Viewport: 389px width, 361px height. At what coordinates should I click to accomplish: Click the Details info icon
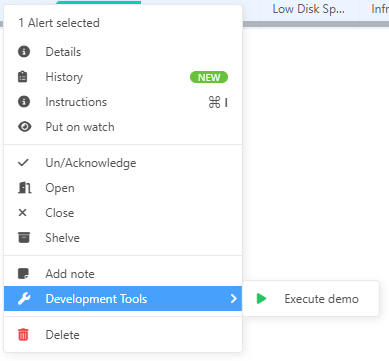(24, 52)
